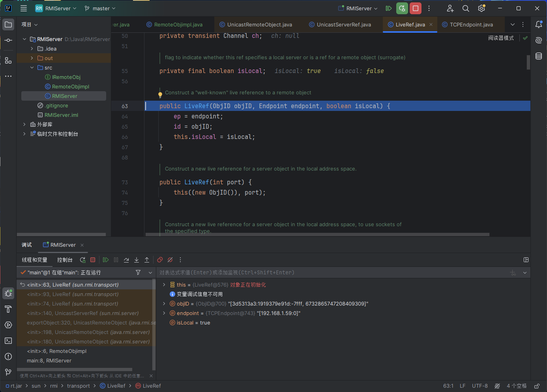Open Search Everywhere magnifier
The width and height of the screenshot is (547, 392).
tap(466, 8)
